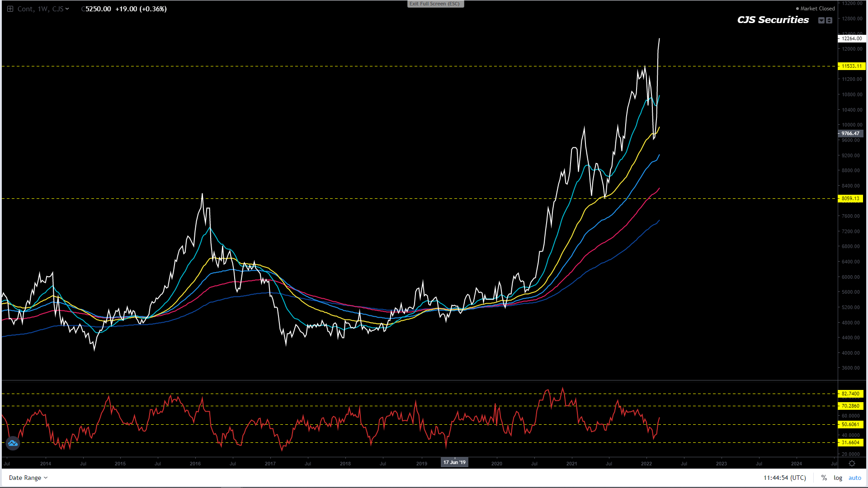The image size is (868, 488).
Task: Click the 9766.47 crosshair price label
Action: pos(850,133)
